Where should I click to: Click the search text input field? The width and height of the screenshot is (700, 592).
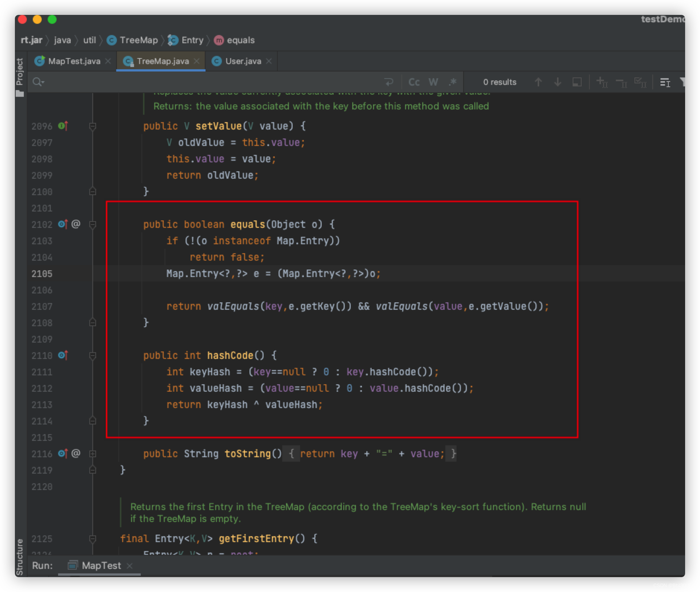coord(212,82)
